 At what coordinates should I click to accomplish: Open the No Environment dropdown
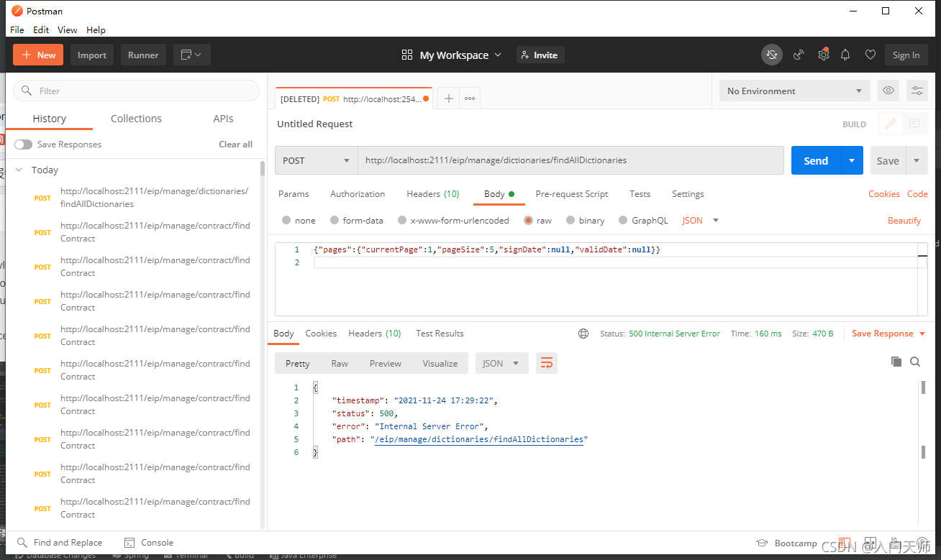[795, 91]
